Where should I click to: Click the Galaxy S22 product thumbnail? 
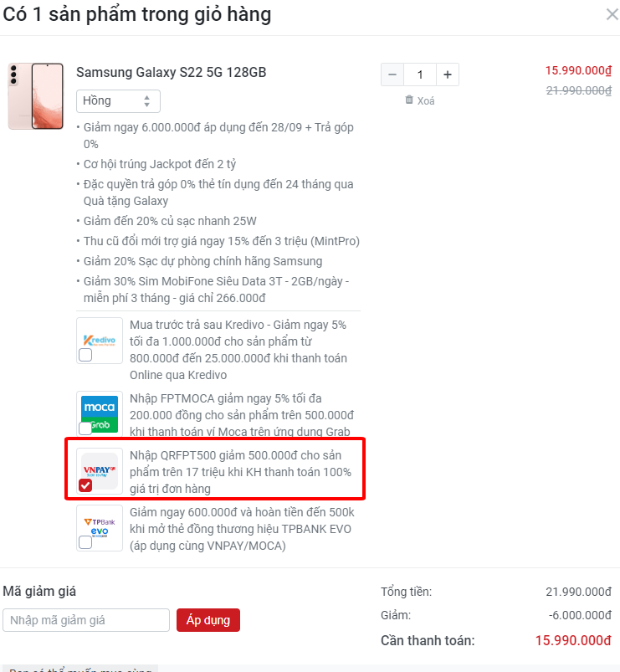point(36,96)
